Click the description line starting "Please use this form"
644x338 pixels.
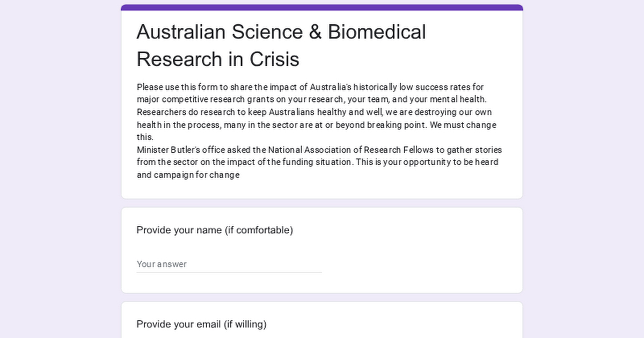(x=311, y=87)
